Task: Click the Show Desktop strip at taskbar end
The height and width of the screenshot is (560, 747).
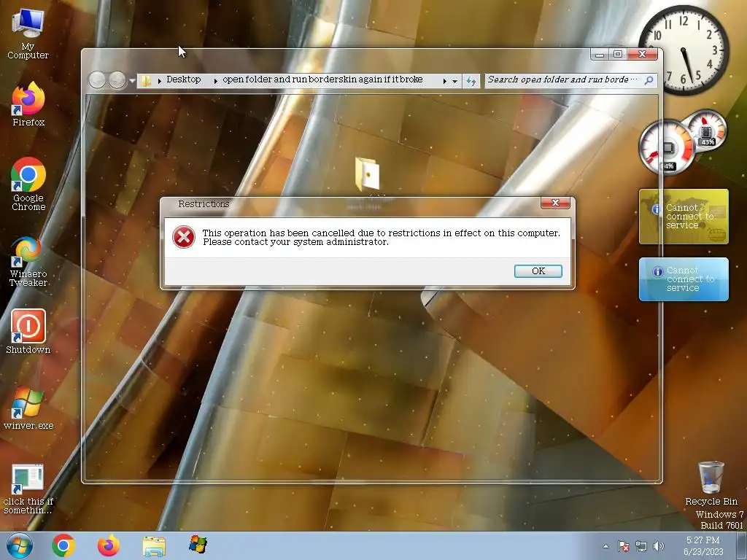Action: (741, 545)
